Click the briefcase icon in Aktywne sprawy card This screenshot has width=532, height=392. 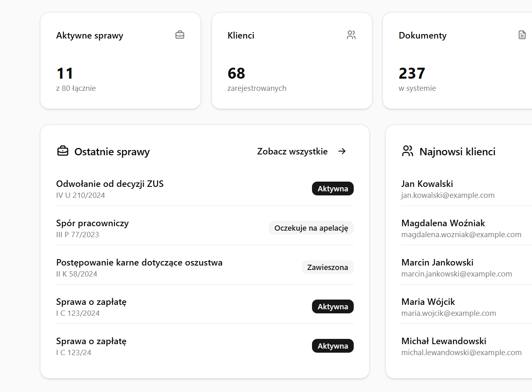coord(179,35)
